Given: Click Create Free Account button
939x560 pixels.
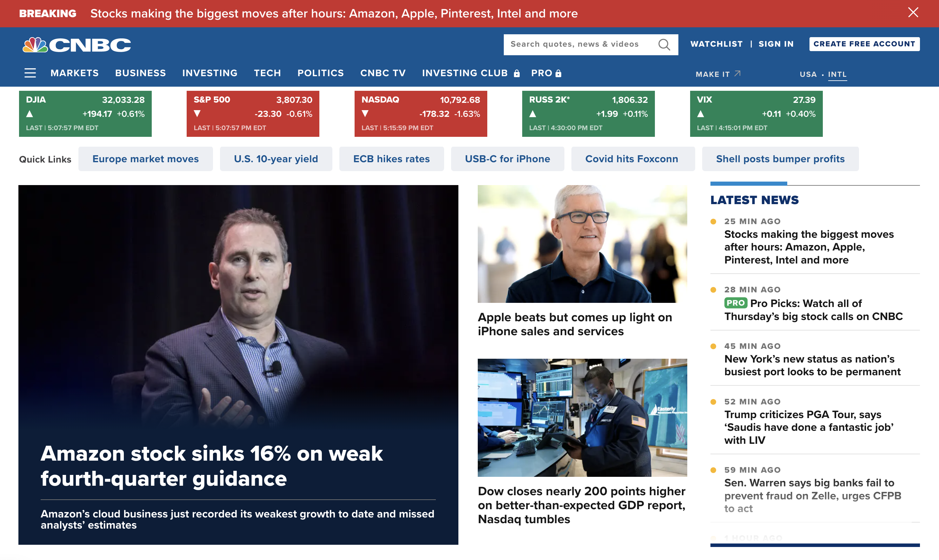Looking at the screenshot, I should 864,44.
